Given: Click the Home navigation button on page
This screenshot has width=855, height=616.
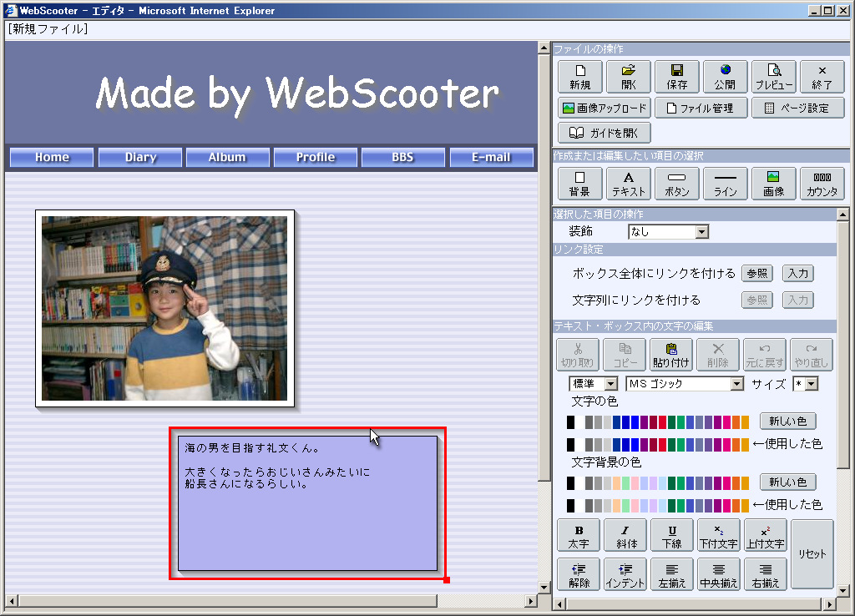Looking at the screenshot, I should click(x=52, y=157).
